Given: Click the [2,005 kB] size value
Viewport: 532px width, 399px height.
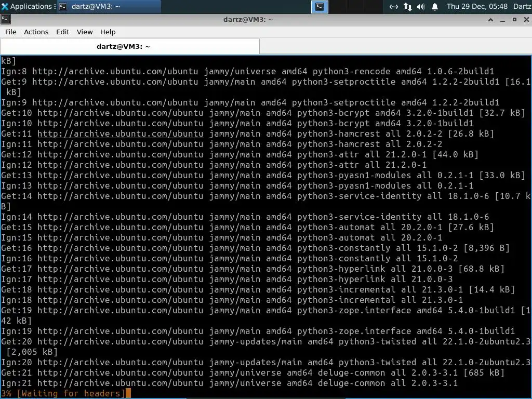Looking at the screenshot, I should click(32, 352).
